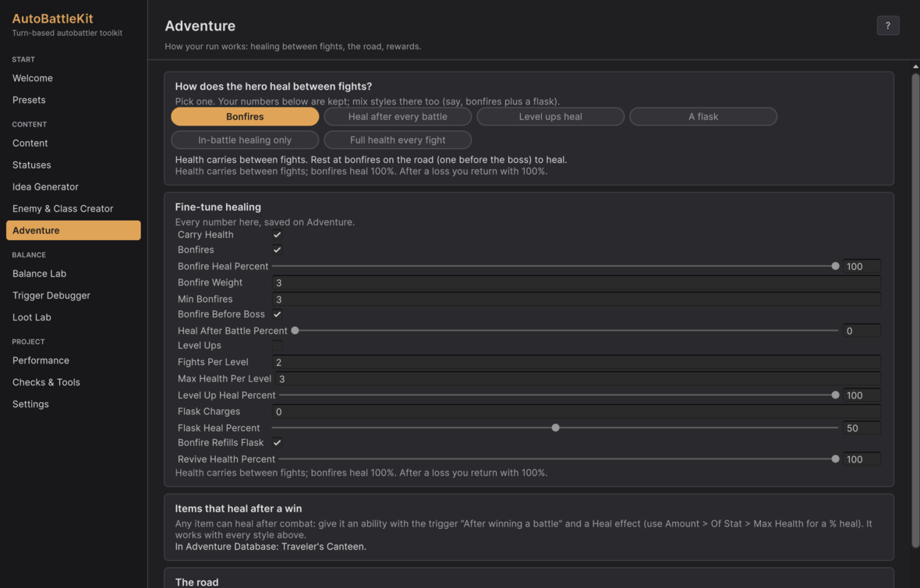Click the Flask Heal Percent value box
920x588 pixels.
(x=862, y=428)
